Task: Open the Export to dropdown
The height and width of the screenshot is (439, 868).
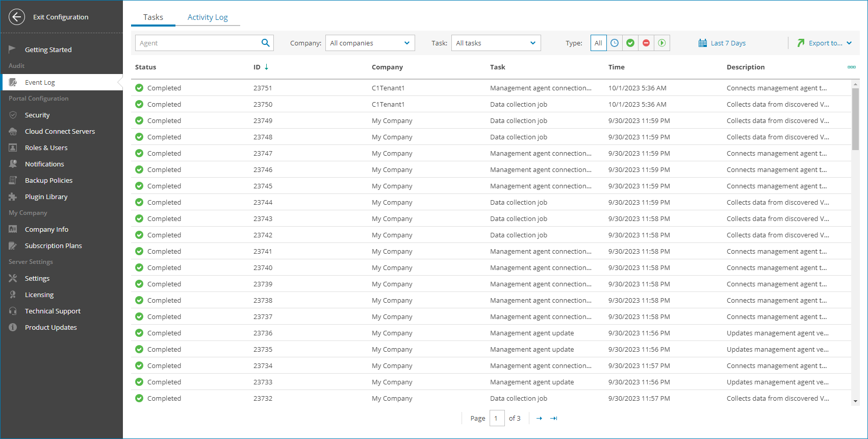Action: pos(825,43)
